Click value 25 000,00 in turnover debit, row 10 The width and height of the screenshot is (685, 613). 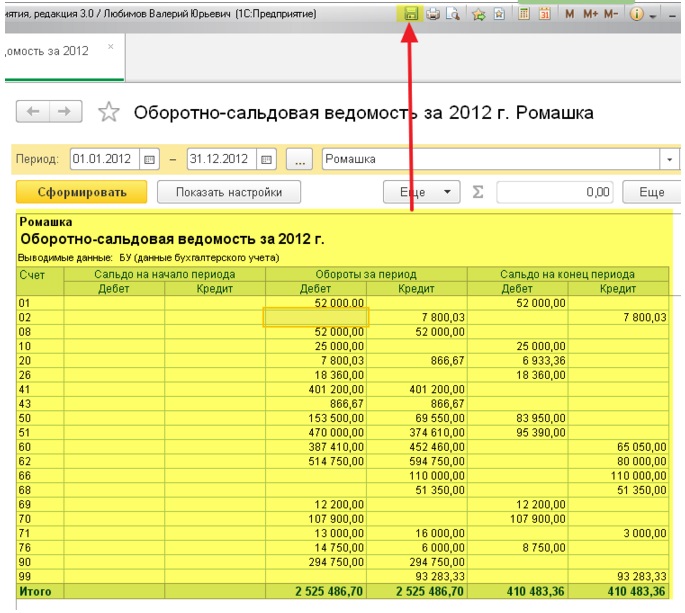click(339, 346)
